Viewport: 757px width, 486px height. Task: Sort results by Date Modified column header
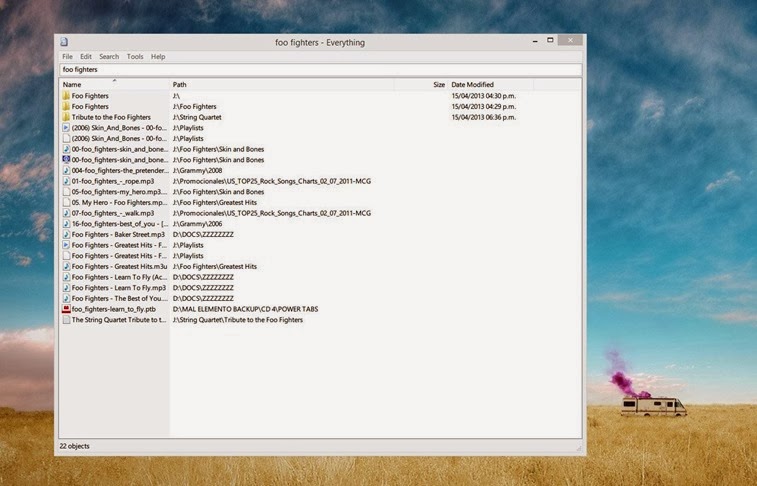point(491,84)
